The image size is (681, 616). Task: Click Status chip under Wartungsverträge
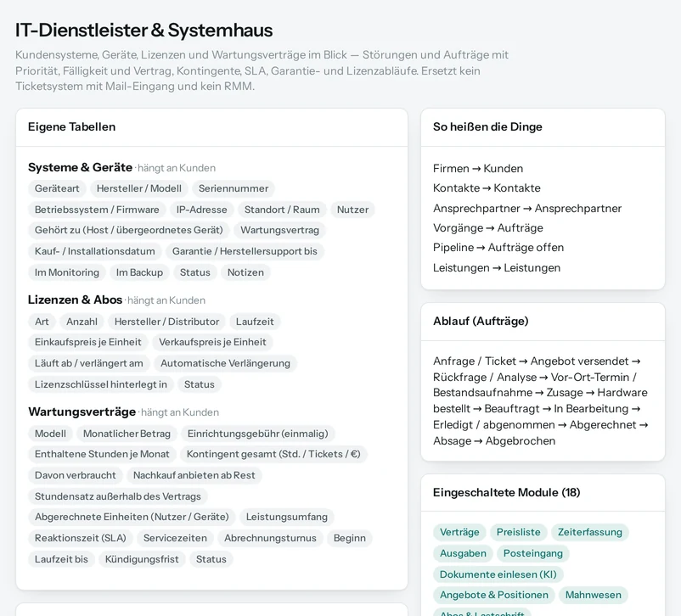point(211,559)
